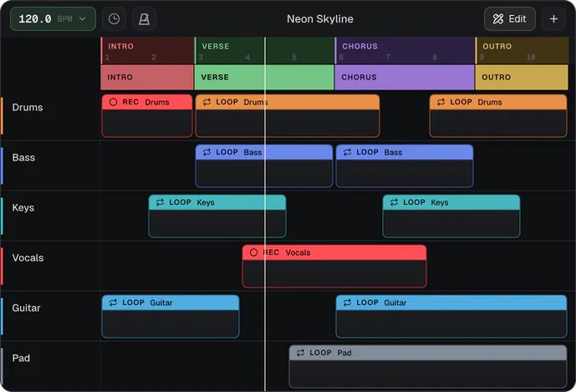Image resolution: width=576 pixels, height=392 pixels.
Task: Click the loop icon on the chorus Bass clip
Action: pyautogui.click(x=347, y=152)
